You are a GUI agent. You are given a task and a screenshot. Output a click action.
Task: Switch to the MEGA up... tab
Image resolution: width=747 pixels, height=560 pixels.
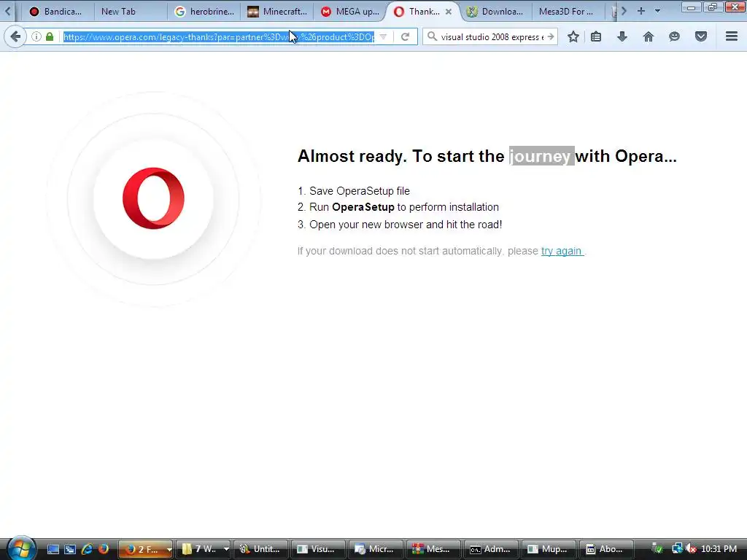tap(350, 12)
